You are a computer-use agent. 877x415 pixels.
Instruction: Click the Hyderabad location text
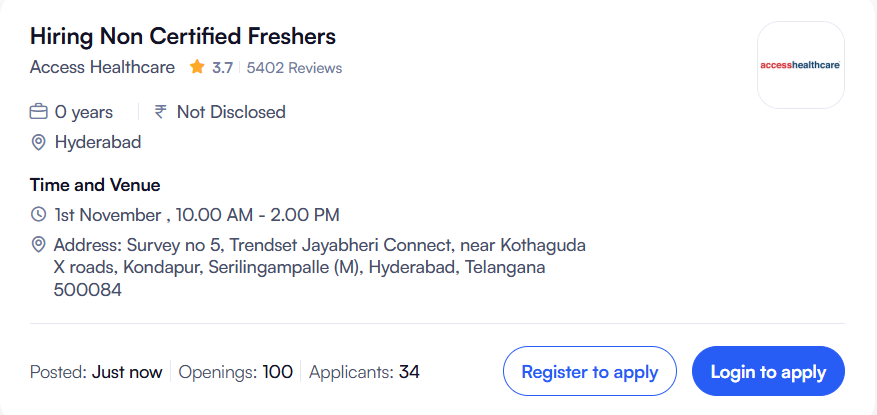[98, 142]
